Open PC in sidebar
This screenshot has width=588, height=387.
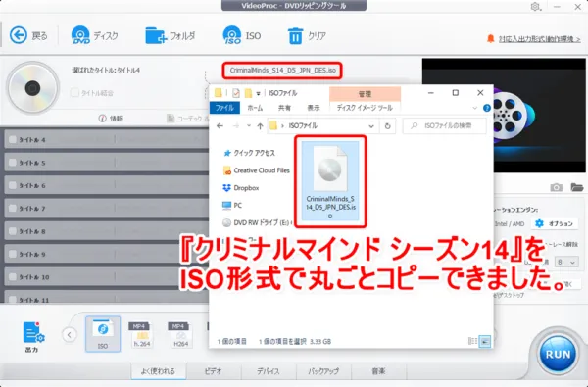[x=232, y=206]
